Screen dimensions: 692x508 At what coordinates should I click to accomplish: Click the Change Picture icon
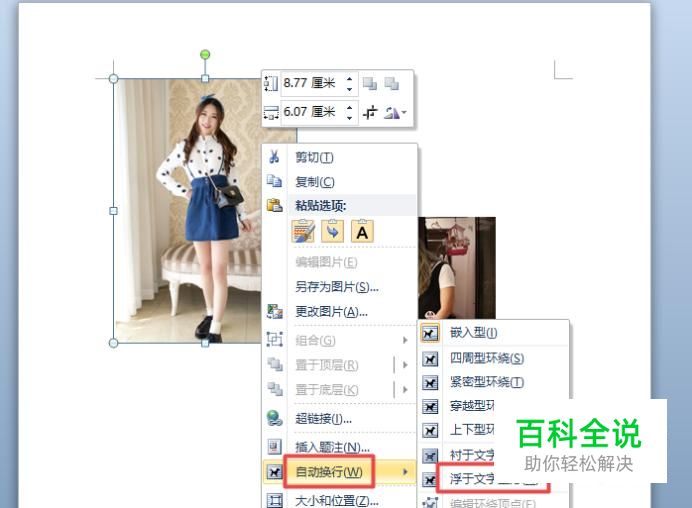pos(275,312)
